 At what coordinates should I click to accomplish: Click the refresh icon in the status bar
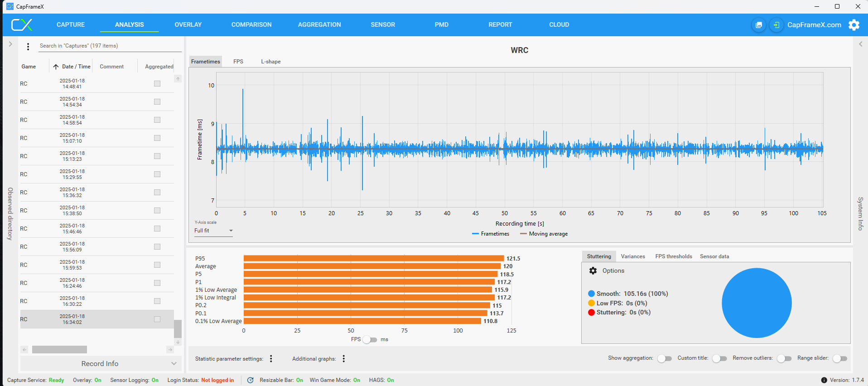pos(250,380)
